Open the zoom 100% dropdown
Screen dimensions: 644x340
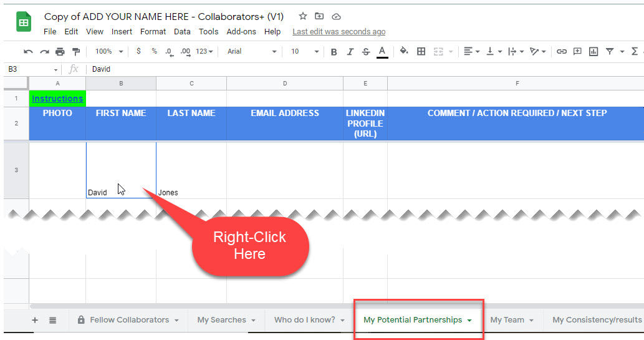pos(109,51)
